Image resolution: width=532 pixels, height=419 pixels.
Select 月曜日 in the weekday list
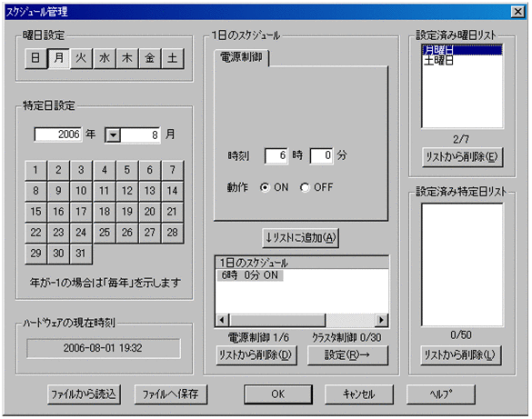tap(462, 50)
